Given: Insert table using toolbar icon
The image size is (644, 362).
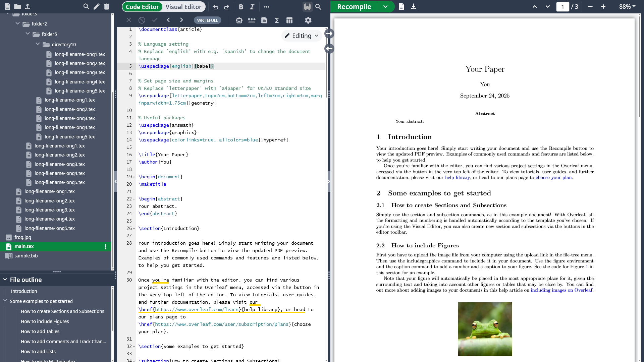Looking at the screenshot, I should (x=289, y=20).
